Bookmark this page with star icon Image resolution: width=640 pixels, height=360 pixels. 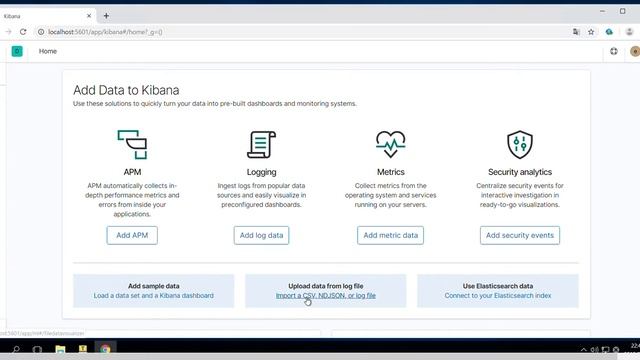click(591, 32)
